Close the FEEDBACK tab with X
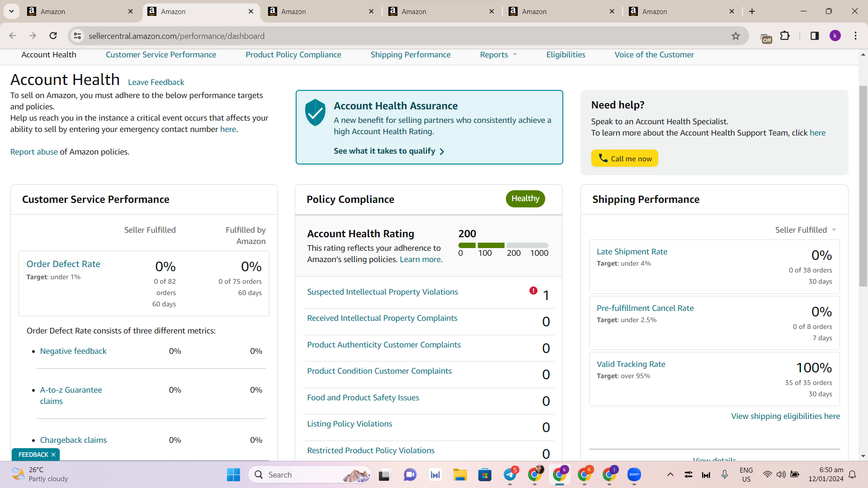This screenshot has width=868, height=488. coord(53,455)
